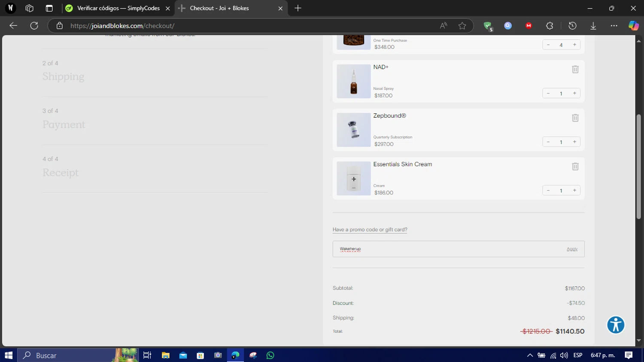Viewport: 644px width, 362px height.
Task: Add this page to favorites
Action: point(462,26)
